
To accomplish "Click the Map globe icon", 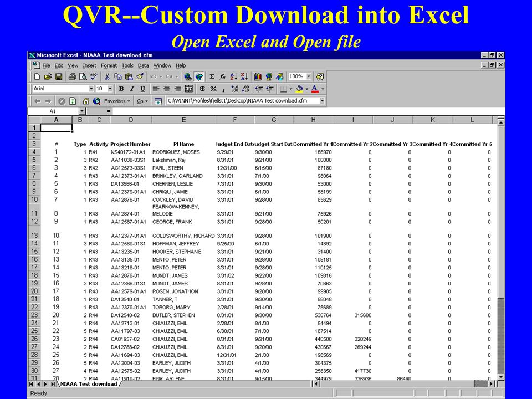I will tap(269, 76).
